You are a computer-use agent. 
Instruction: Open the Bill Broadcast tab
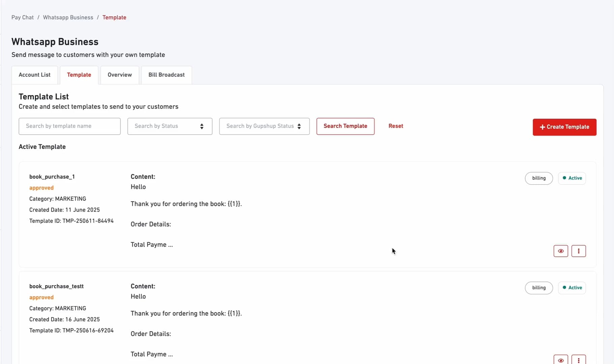tap(167, 75)
